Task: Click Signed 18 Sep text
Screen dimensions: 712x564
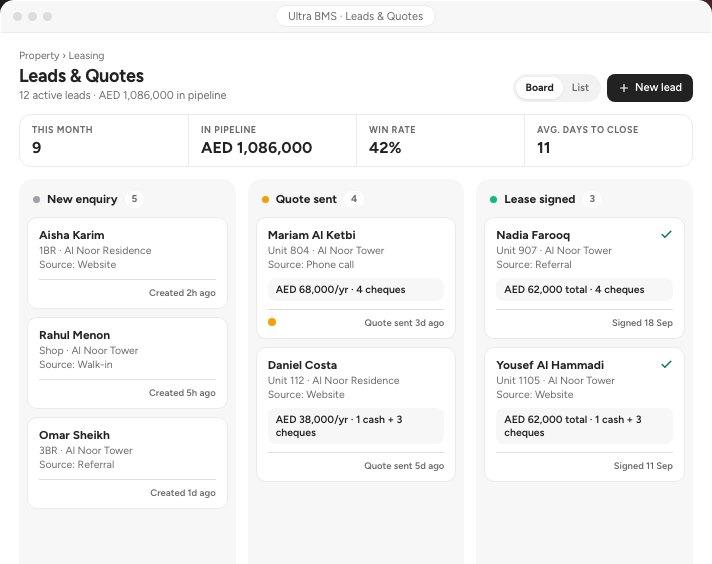Action: point(642,323)
